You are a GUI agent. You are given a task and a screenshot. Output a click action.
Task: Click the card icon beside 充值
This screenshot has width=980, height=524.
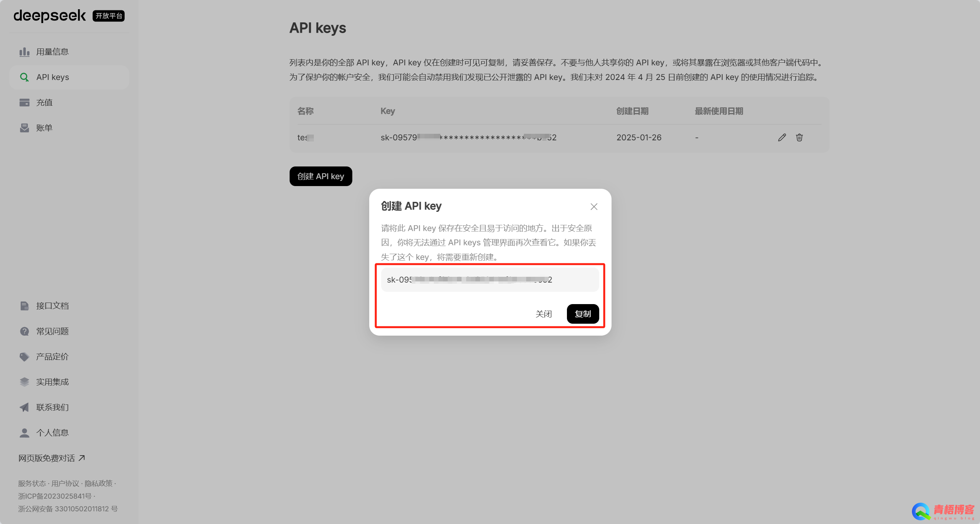[x=24, y=103]
